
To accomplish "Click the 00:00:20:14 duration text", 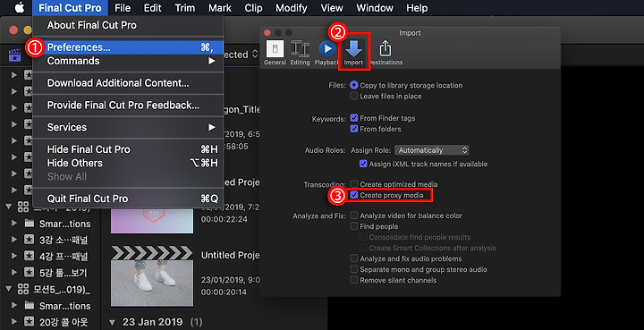I will point(224,292).
